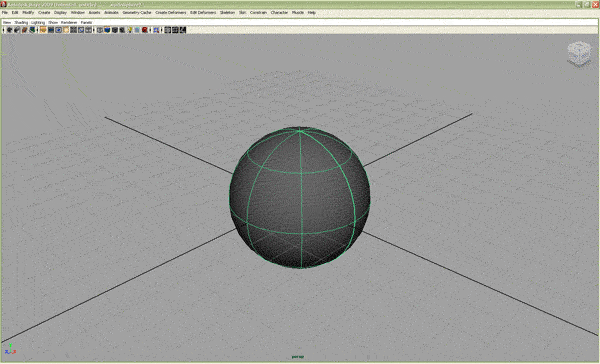
Task: Toggle the Film Gate icon
Action: 51,30
